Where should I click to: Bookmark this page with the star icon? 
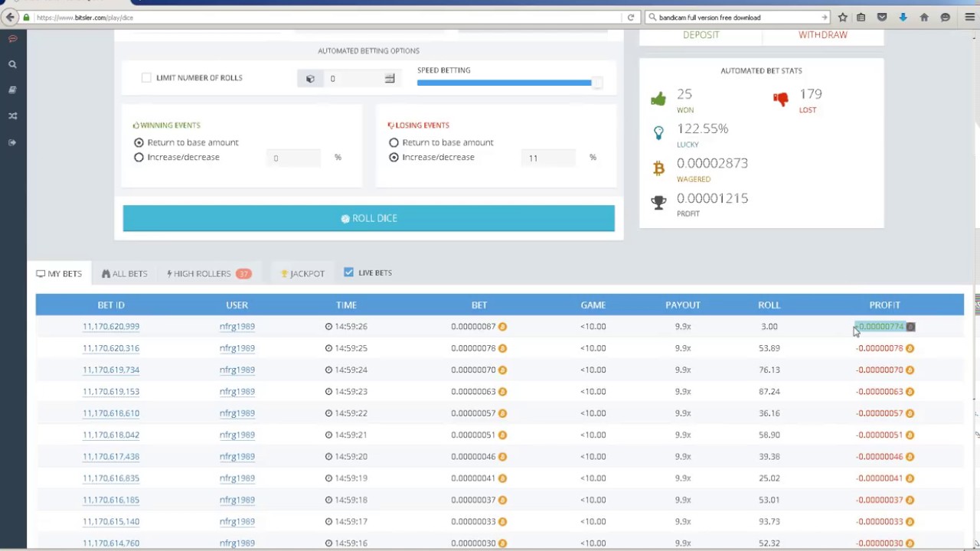pyautogui.click(x=842, y=17)
